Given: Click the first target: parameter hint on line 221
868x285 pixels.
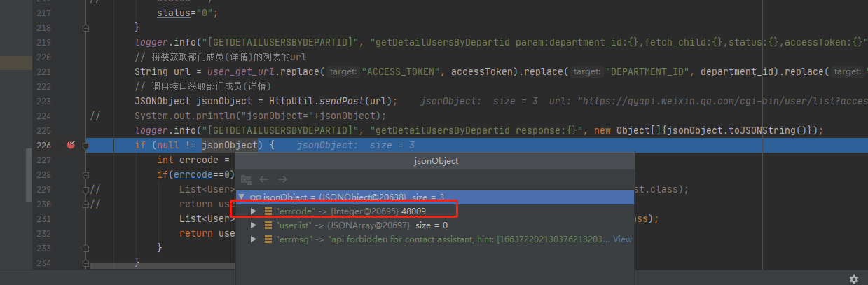Looking at the screenshot, I should [x=343, y=71].
